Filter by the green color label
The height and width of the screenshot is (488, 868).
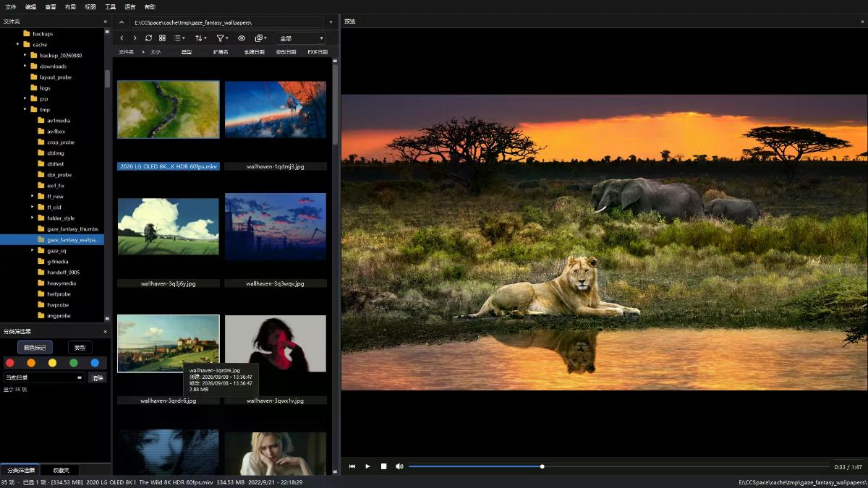tap(74, 363)
